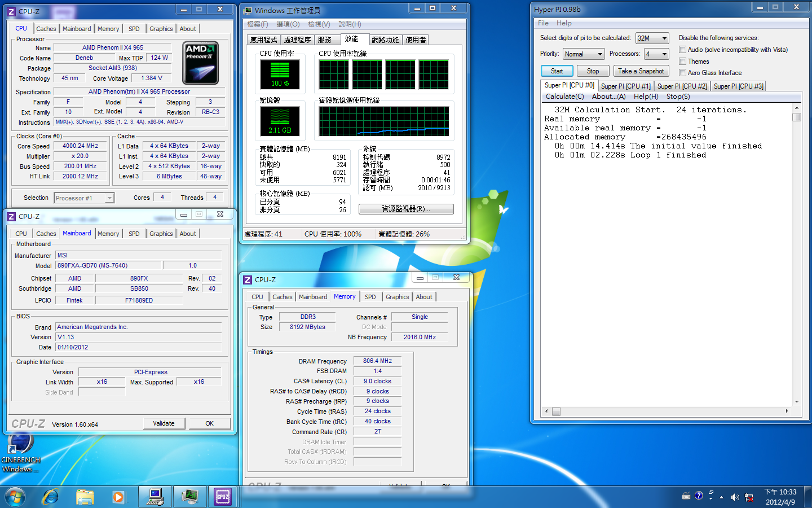The image size is (812, 508).
Task: Open the Calculate(C) menu
Action: (x=564, y=97)
